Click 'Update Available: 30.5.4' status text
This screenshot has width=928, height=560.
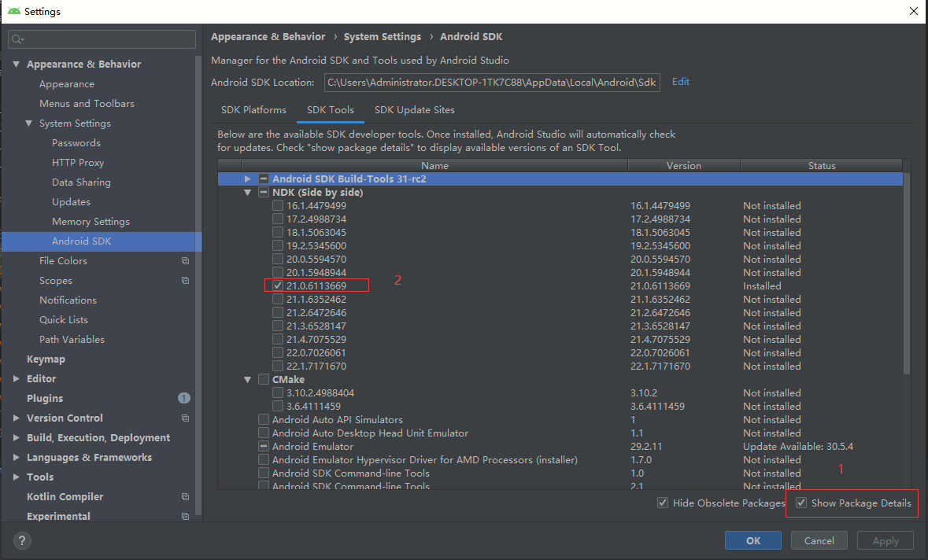(798, 447)
